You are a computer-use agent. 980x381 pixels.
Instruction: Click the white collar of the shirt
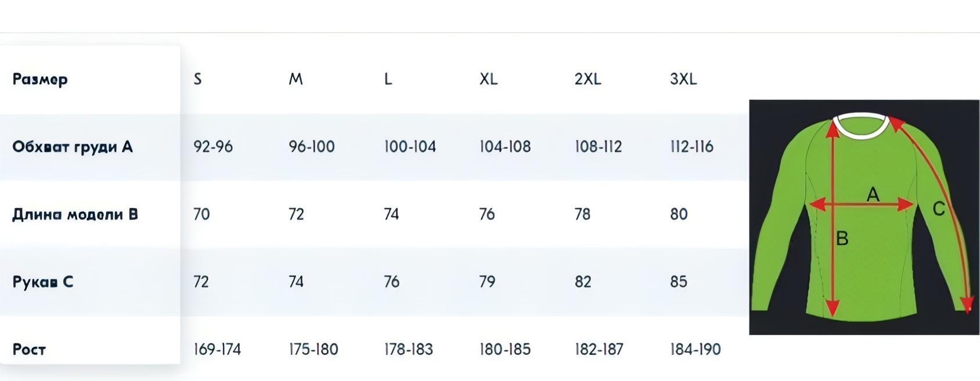coord(861,125)
